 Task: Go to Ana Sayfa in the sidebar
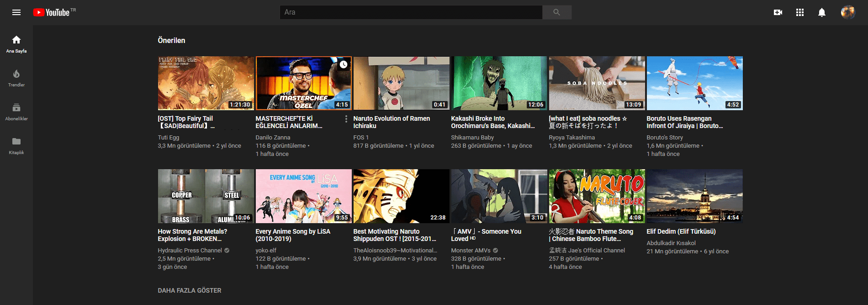pos(16,44)
